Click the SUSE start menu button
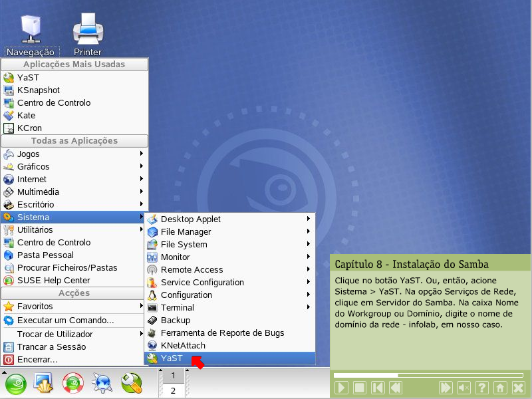 [x=15, y=383]
